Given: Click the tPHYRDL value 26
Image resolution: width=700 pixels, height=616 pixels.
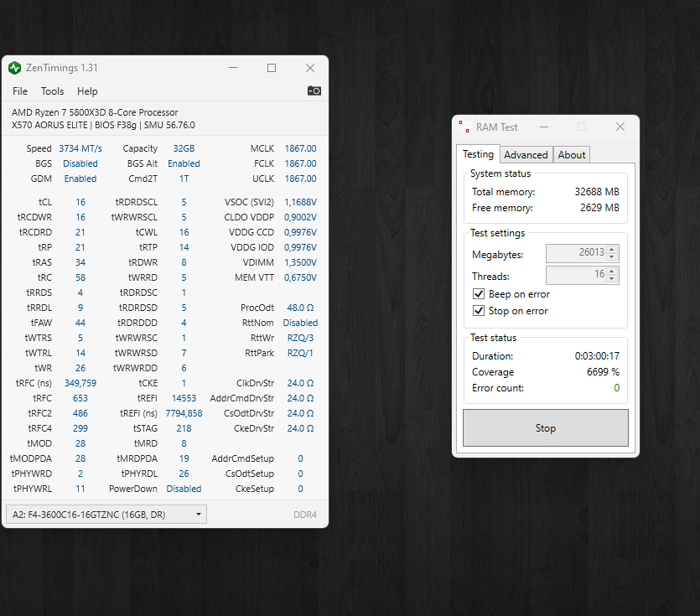Looking at the screenshot, I should (184, 474).
